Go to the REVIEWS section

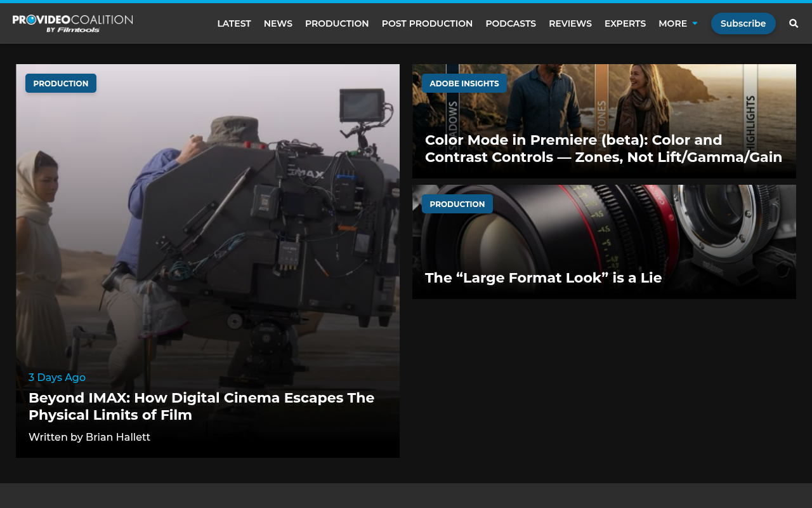click(x=570, y=23)
